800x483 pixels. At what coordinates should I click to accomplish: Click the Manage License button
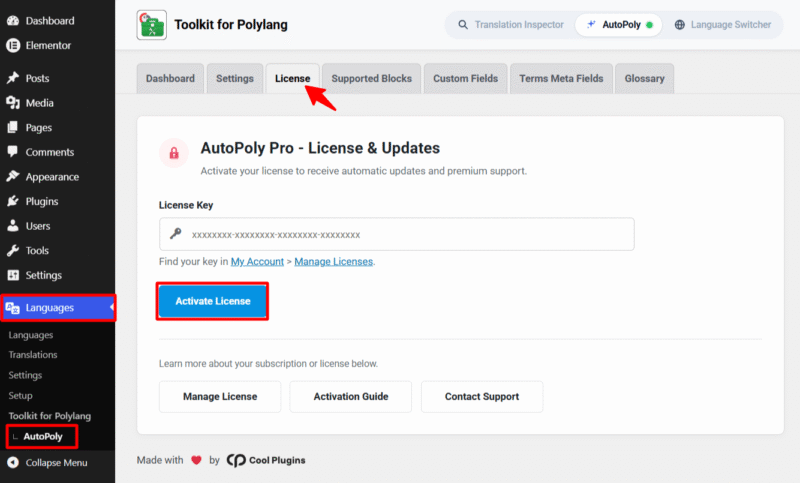click(x=220, y=396)
